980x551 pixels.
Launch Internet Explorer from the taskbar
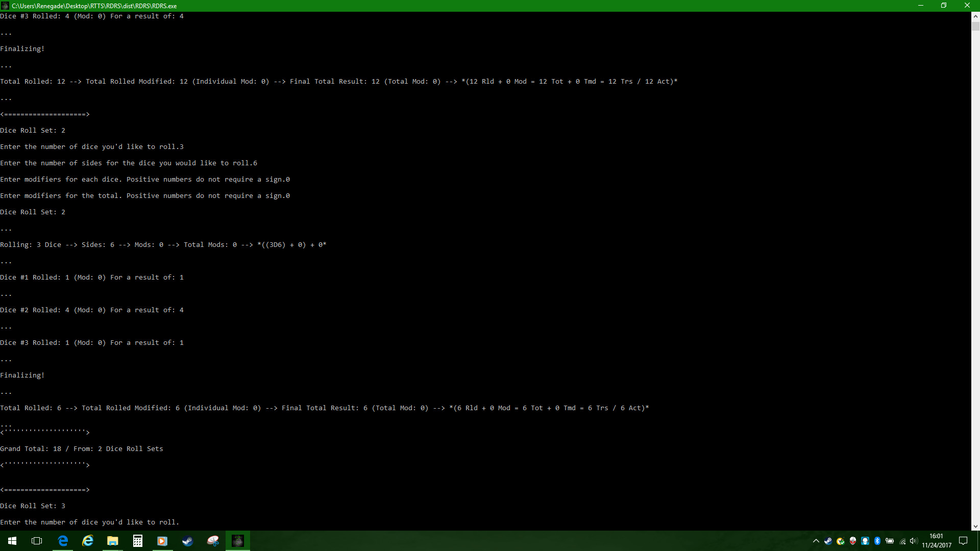click(x=87, y=541)
